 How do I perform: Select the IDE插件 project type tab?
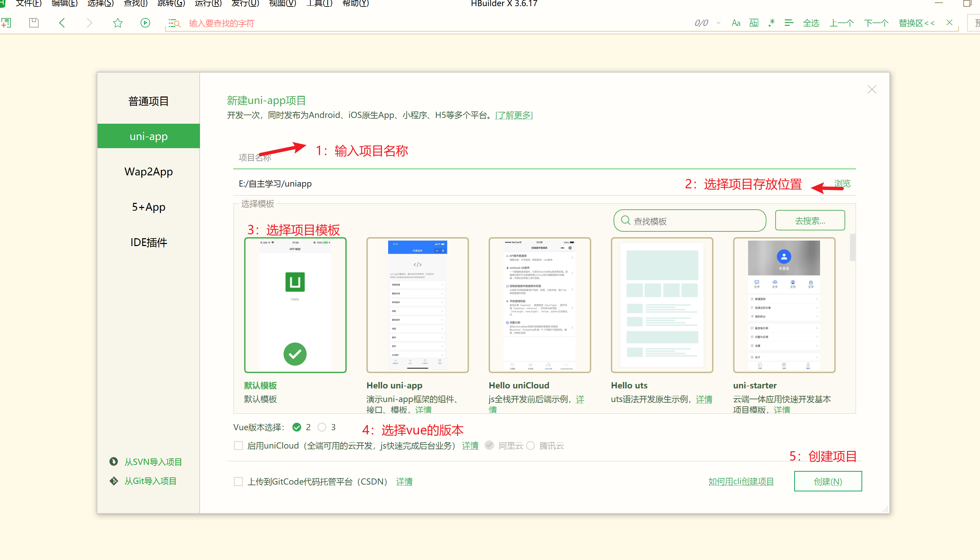pos(148,242)
